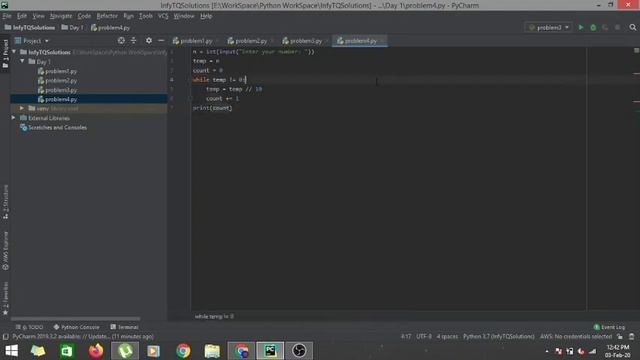Click InfyTQSolutions breadcrumb in navigation bar
The height and width of the screenshot is (360, 640).
click(30, 27)
